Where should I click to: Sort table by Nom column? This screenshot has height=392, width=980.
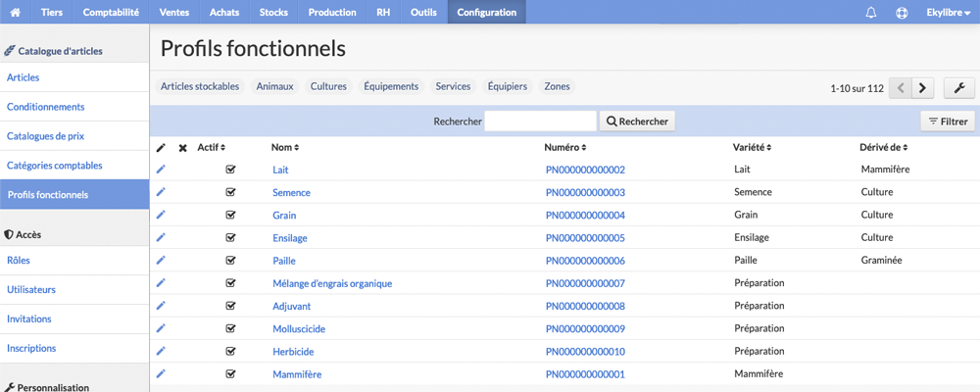[x=285, y=148]
